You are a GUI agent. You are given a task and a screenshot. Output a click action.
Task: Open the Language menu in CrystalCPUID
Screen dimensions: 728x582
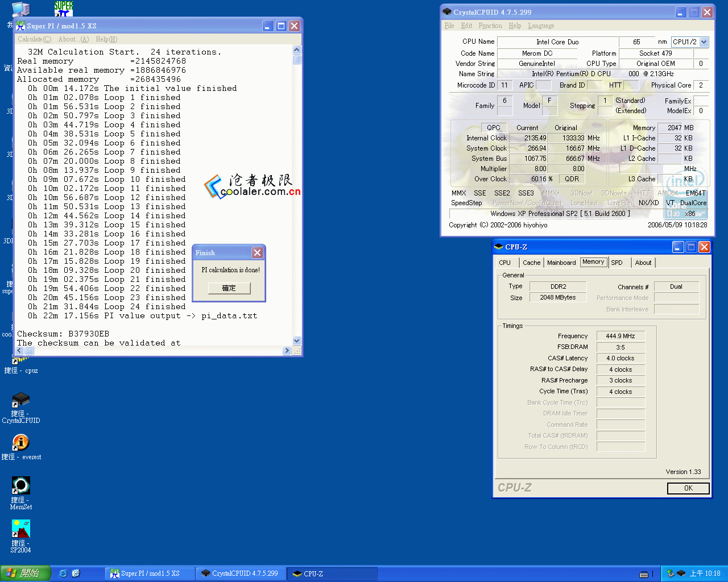tap(540, 26)
